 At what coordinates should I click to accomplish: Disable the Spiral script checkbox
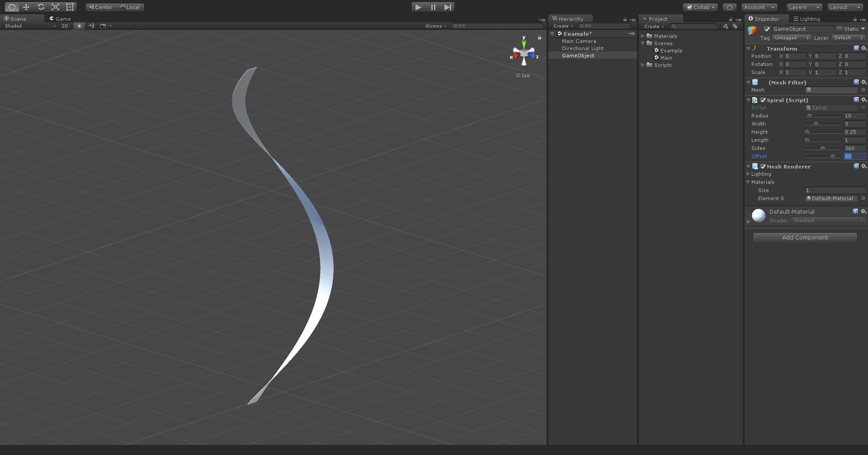click(763, 100)
